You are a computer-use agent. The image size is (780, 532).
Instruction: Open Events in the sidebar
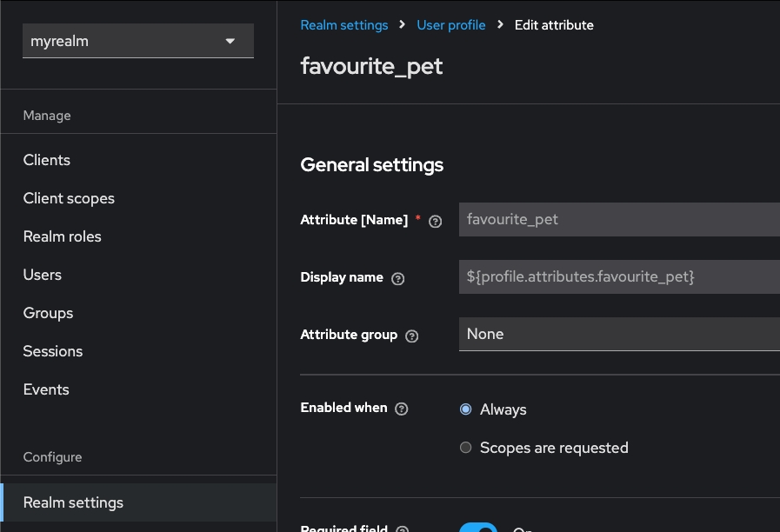click(x=46, y=389)
